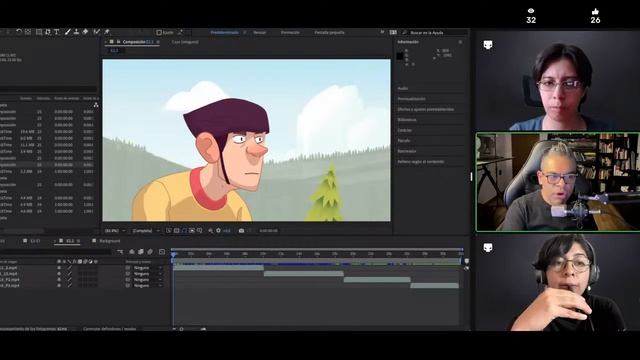640x360 pixels.
Task: Select the Rectangle shape tool
Action: 39,32
